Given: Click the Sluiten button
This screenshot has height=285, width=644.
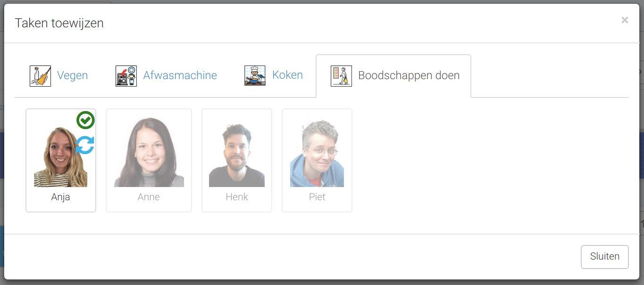Looking at the screenshot, I should [x=604, y=257].
